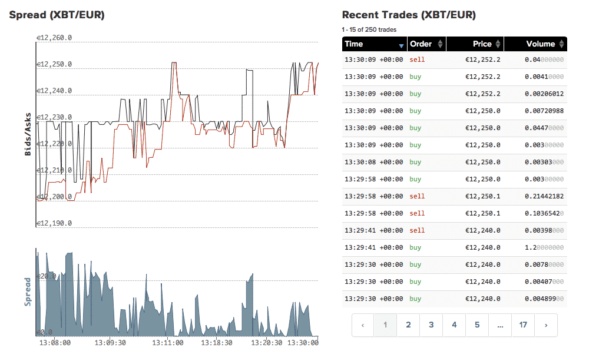599x364 pixels.
Task: Click the €12,250.0 axis label
Action: (x=54, y=64)
